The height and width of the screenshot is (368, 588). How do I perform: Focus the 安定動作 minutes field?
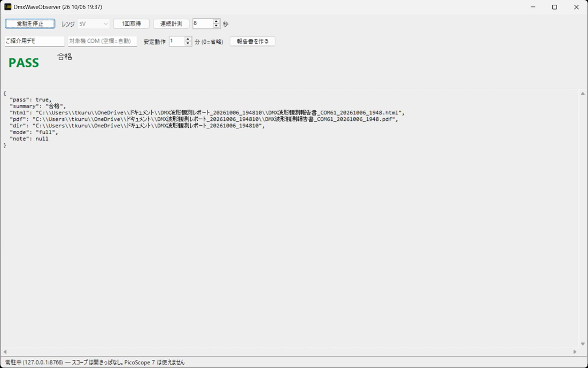176,41
